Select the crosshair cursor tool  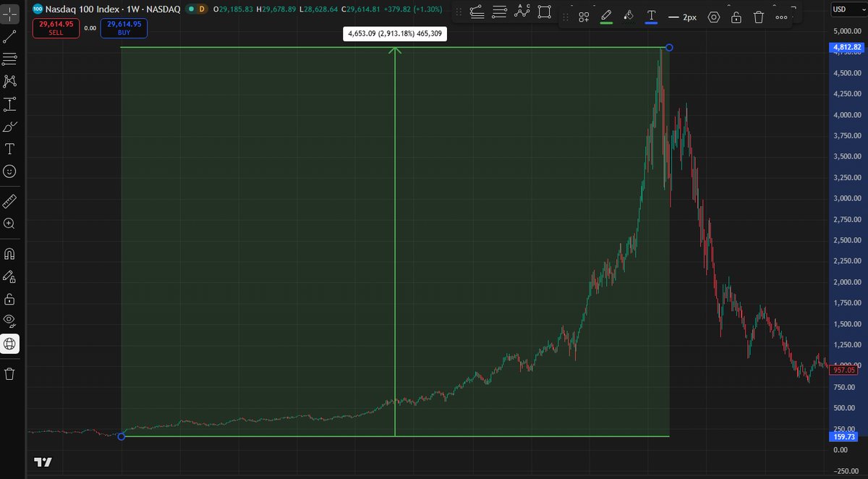pyautogui.click(x=10, y=14)
